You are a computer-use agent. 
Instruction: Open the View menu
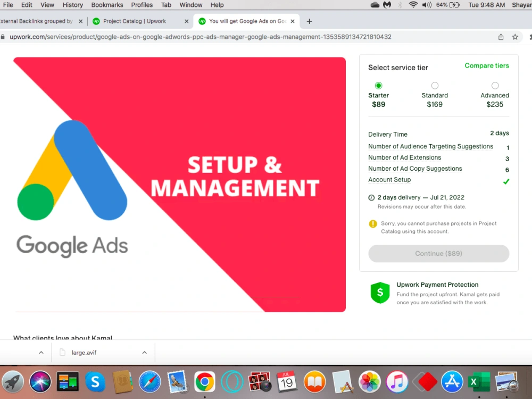[47, 5]
